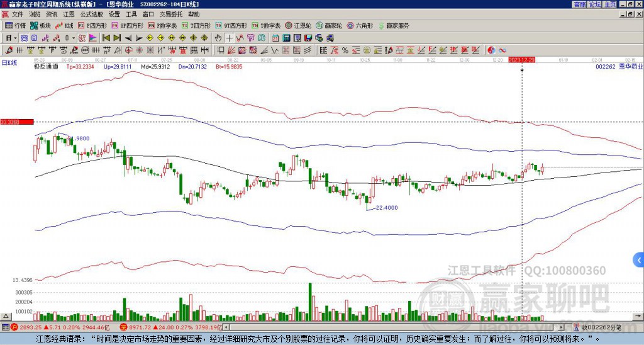644x345 pixels.
Task: Open 赢家服务 with dollar icon
Action: click(394, 25)
